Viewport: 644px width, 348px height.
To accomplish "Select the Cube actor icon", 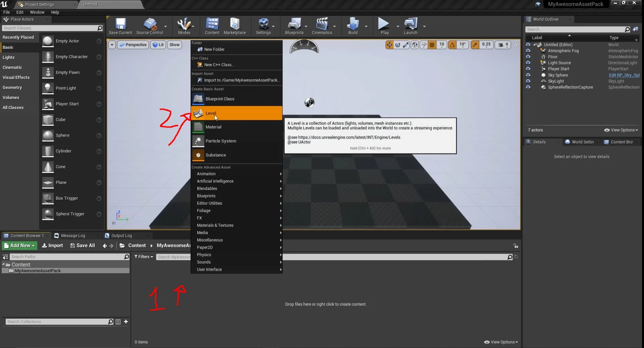I will 48,120.
